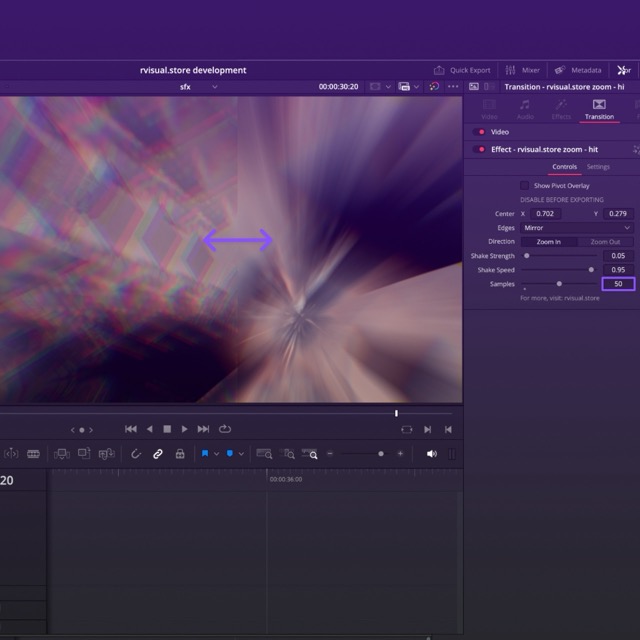Image resolution: width=640 pixels, height=640 pixels.
Task: Toggle the Video section switch
Action: coord(480,132)
